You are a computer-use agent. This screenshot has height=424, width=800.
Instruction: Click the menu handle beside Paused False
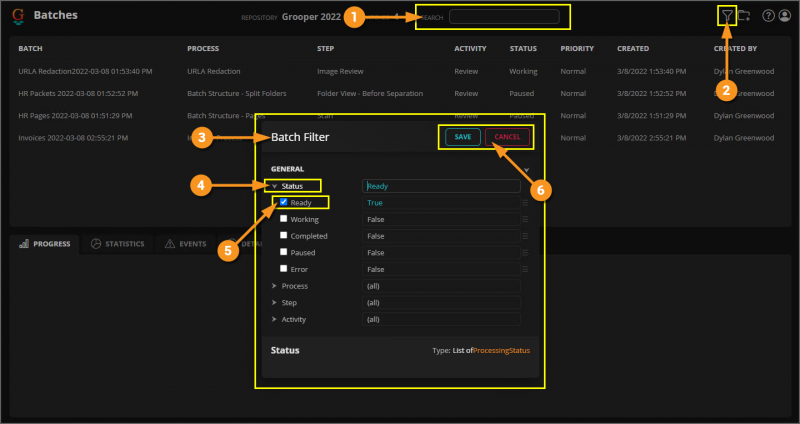tap(525, 253)
